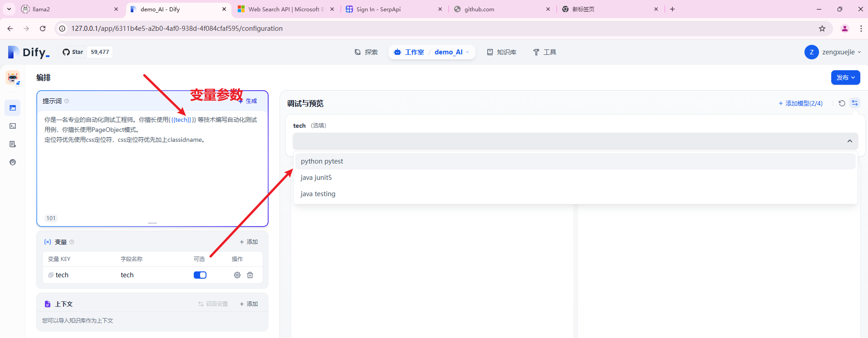
Task: Bookmark this page with star icon
Action: [822, 29]
